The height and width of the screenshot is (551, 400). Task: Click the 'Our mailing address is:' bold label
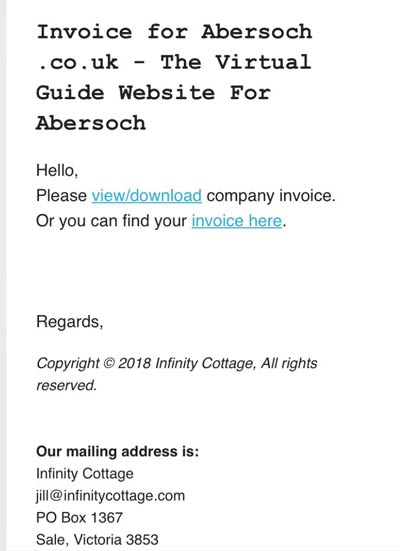click(x=117, y=452)
